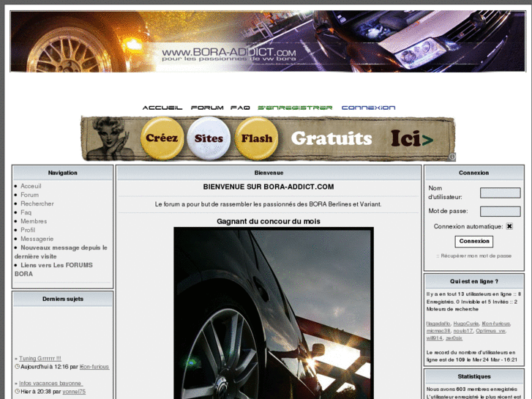532x399 pixels.
Task: Click the vintage woman image in ad
Action: 108,138
